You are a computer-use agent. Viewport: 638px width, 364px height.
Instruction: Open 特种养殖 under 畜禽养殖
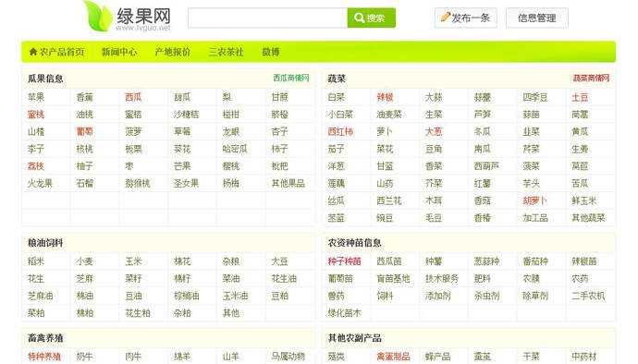coord(44,357)
